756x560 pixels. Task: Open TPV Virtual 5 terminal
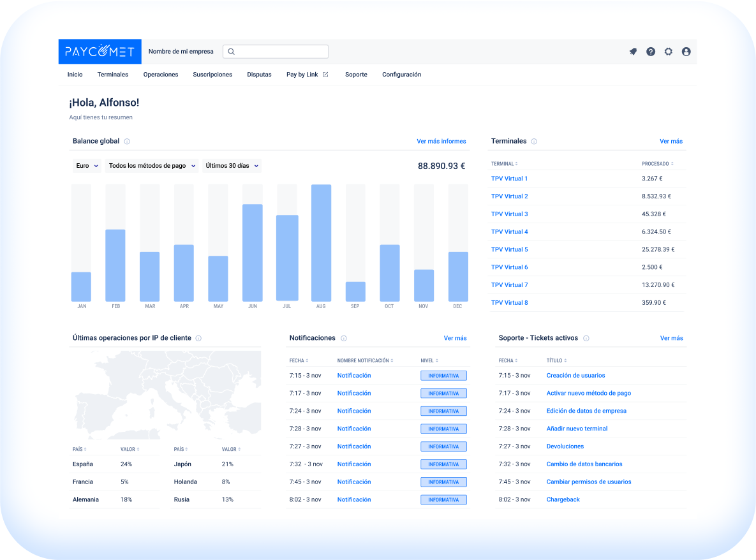(509, 249)
